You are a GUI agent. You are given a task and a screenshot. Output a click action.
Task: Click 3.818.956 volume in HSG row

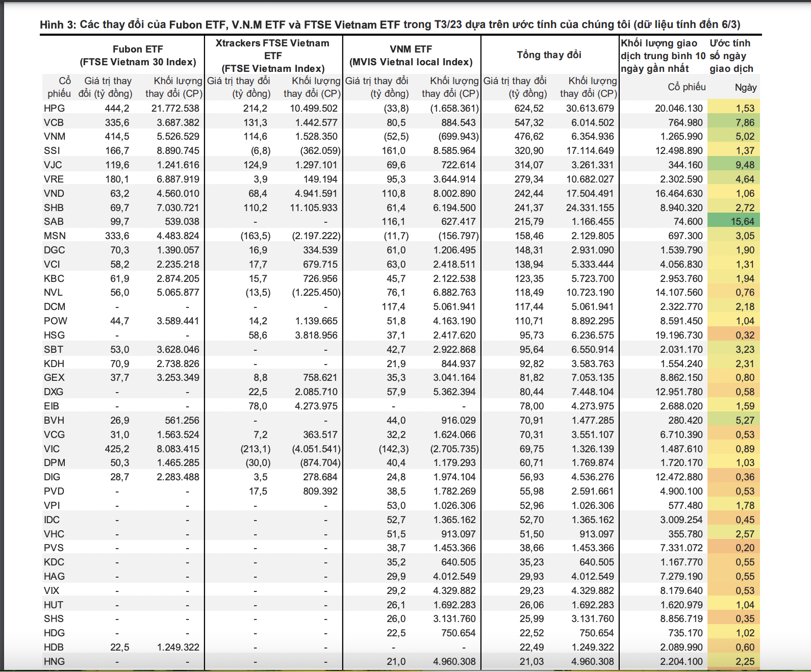pos(316,335)
